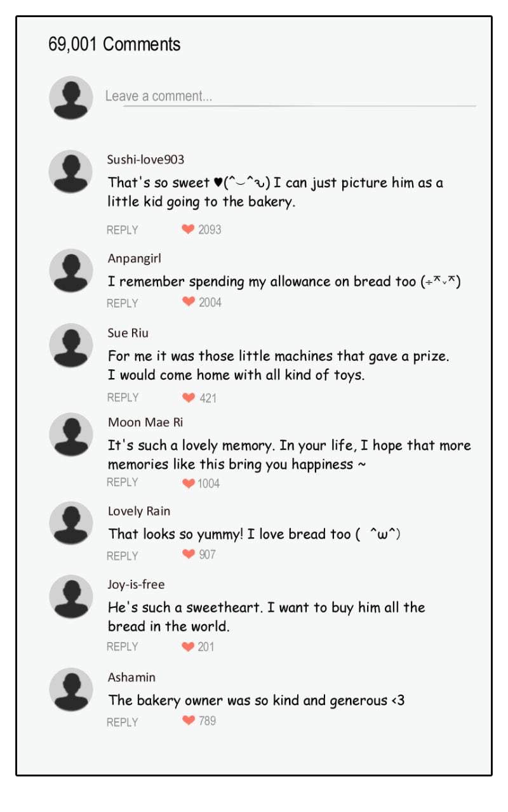Like Sushi-love903's comment with the heart
Viewport: 508px width, 812px height.
(188, 229)
